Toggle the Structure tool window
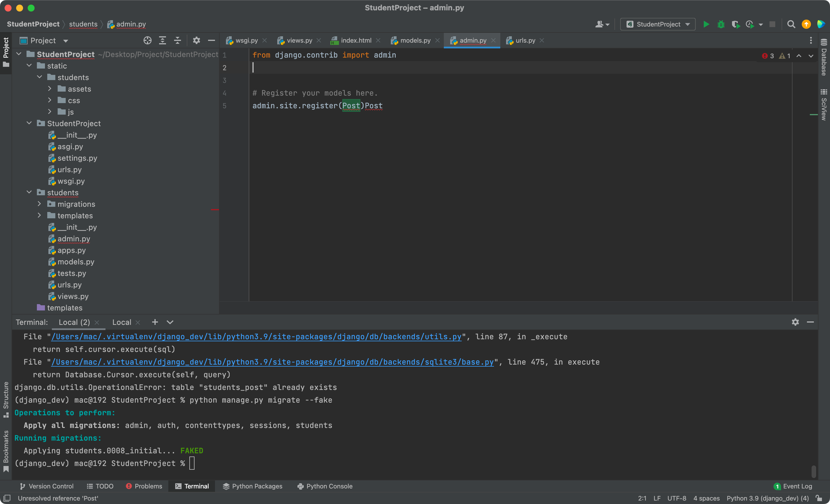This screenshot has height=504, width=830. click(x=6, y=399)
